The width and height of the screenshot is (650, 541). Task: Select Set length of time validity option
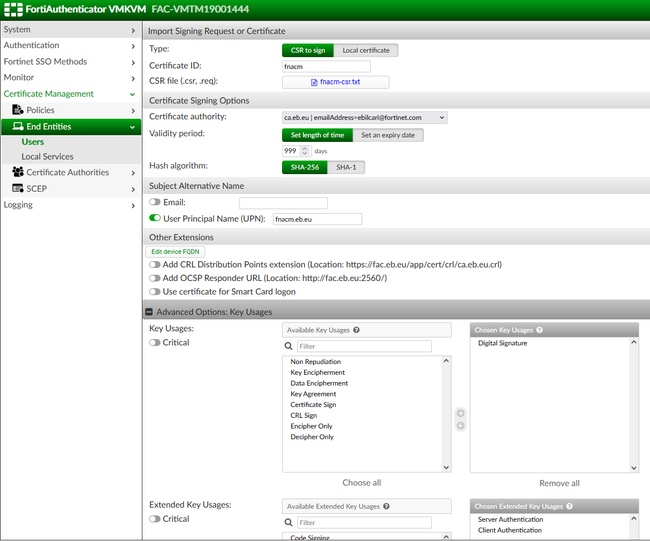pos(317,135)
